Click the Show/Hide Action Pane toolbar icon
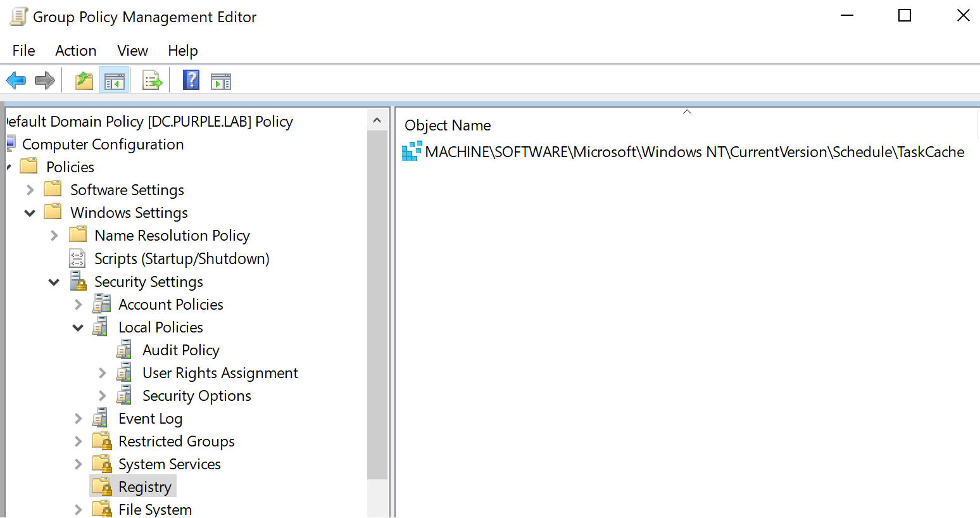This screenshot has height=518, width=980. [x=220, y=80]
